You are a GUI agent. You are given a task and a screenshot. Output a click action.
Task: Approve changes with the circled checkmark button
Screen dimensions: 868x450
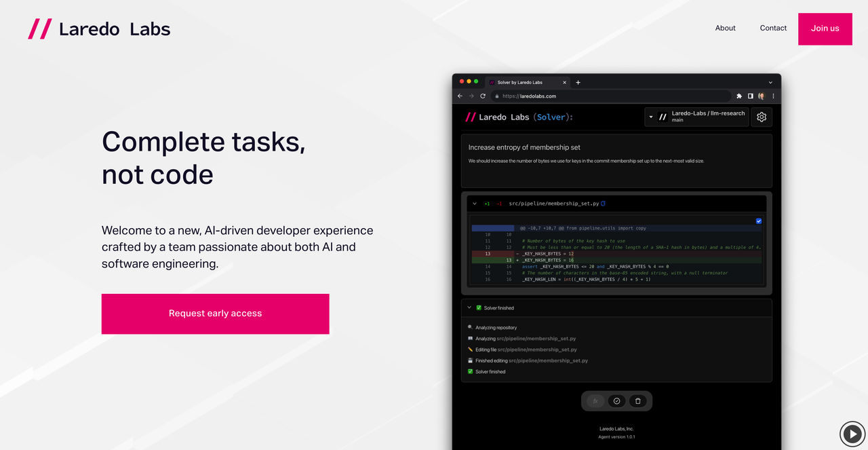(x=616, y=401)
